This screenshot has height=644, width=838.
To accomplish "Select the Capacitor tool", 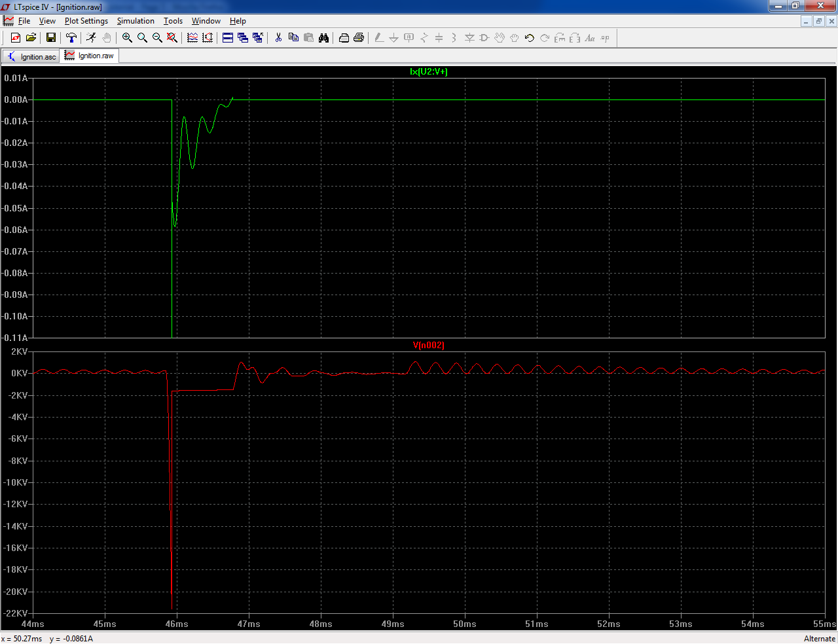I will coord(439,38).
